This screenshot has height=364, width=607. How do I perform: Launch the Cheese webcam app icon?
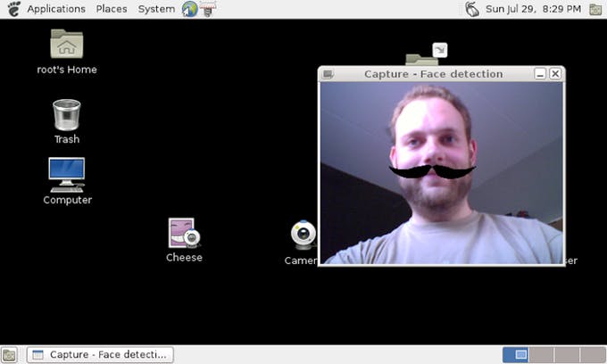click(184, 234)
